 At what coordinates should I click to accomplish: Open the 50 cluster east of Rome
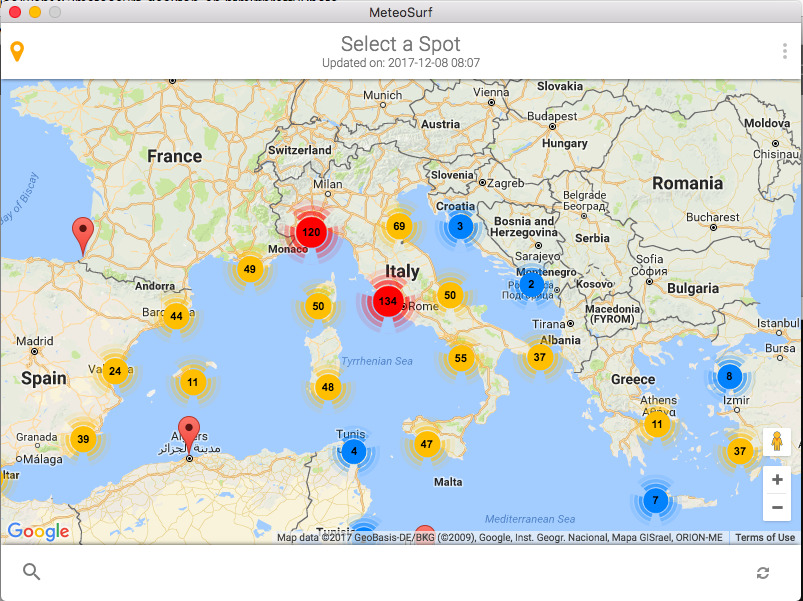coord(450,295)
